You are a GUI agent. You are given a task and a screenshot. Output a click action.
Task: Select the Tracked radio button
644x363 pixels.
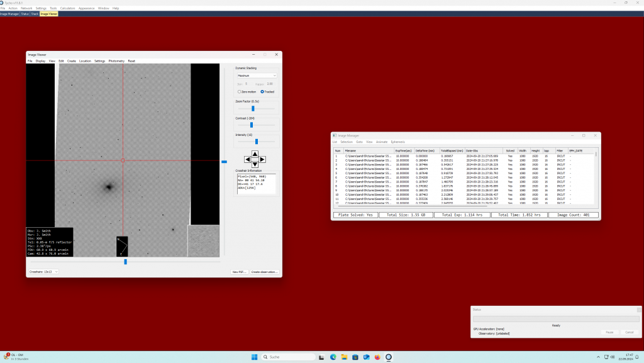(x=262, y=92)
